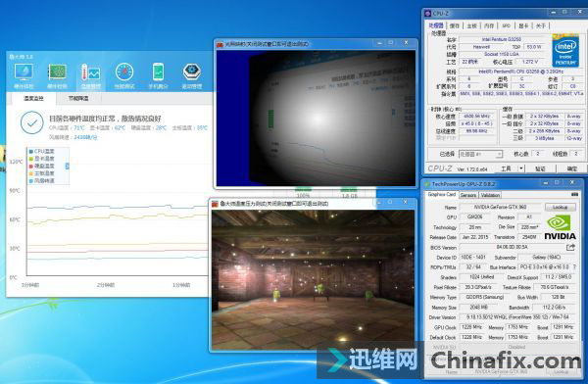Toggle the red 硬盘温度 legend entry
The image size is (588, 384).
(x=41, y=166)
